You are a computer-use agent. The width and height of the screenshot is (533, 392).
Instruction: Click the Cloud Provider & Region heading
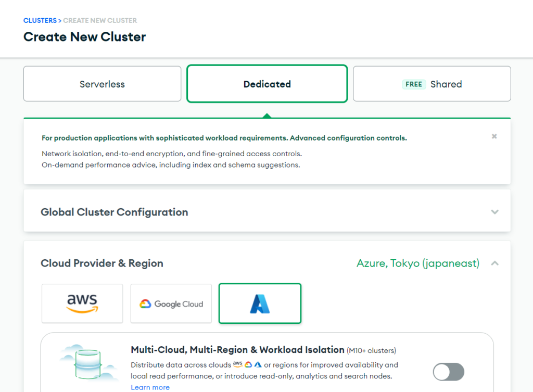[x=102, y=263]
